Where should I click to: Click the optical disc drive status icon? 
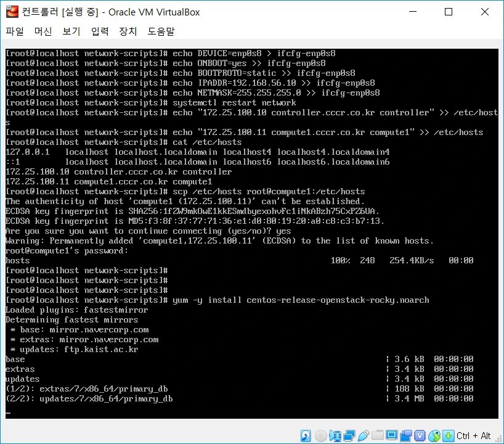point(320,436)
